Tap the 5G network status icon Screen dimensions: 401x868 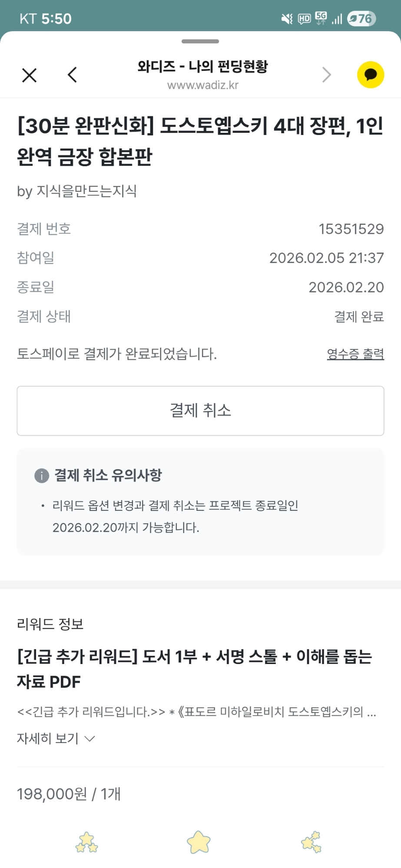pos(321,18)
